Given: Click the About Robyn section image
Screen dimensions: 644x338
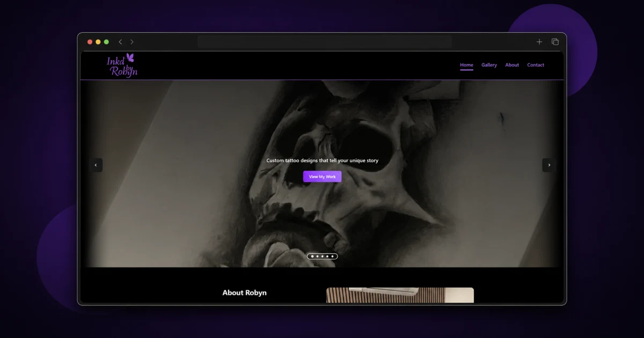Looking at the screenshot, I should tap(400, 295).
